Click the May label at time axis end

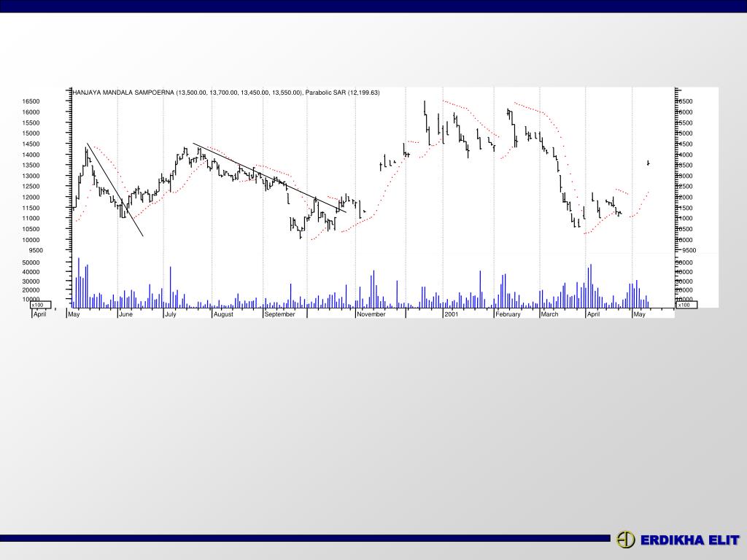click(x=639, y=314)
